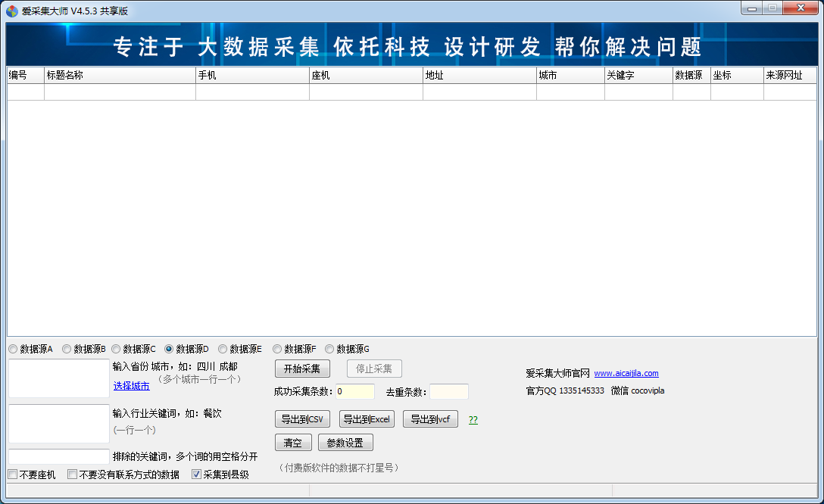Viewport: 824px width, 504px height.
Task: Click the province and city input box
Action: [58, 378]
